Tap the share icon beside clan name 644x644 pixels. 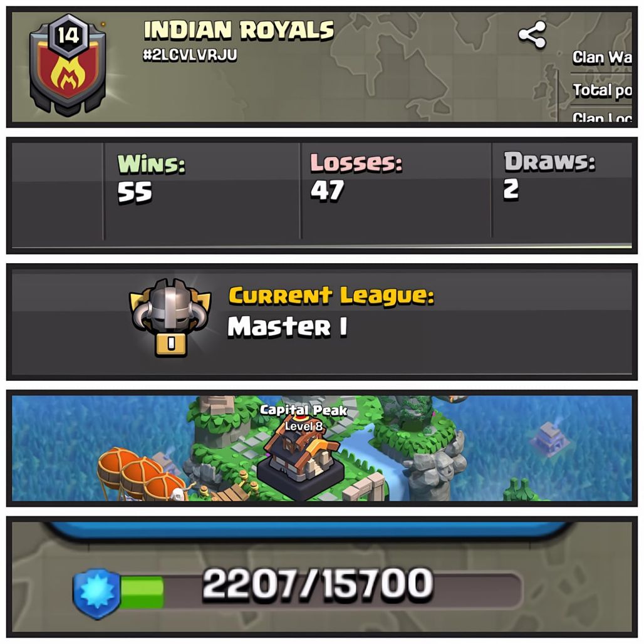pyautogui.click(x=532, y=35)
